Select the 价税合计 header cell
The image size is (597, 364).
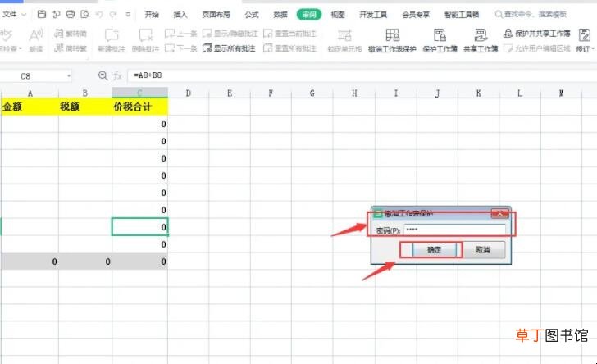[139, 107]
